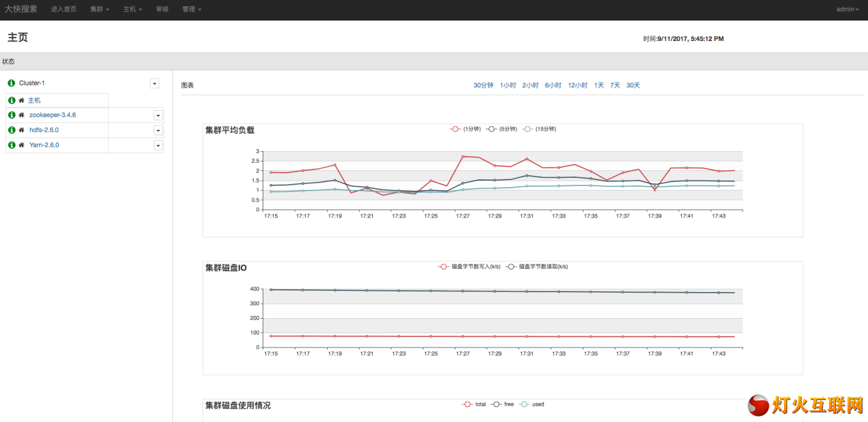Open the 主机 menu in the navbar
The height and width of the screenshot is (422, 868).
[133, 10]
